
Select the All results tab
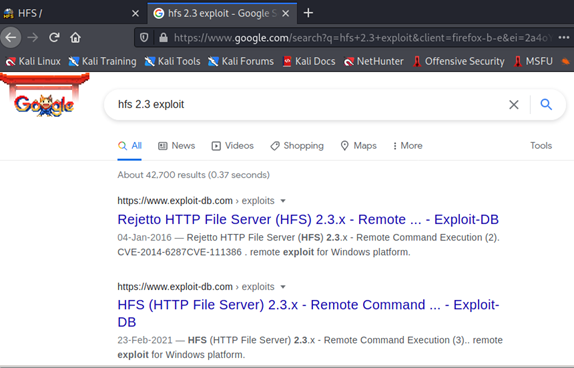tap(130, 146)
